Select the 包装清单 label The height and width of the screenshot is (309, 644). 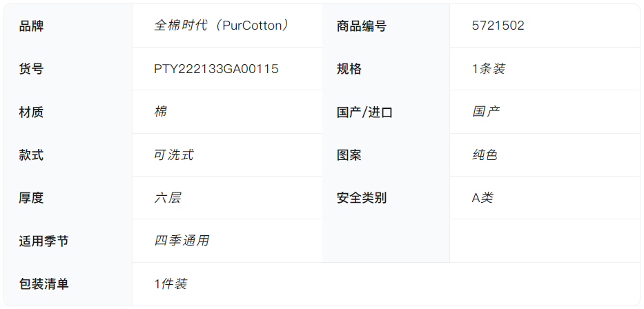click(x=43, y=283)
